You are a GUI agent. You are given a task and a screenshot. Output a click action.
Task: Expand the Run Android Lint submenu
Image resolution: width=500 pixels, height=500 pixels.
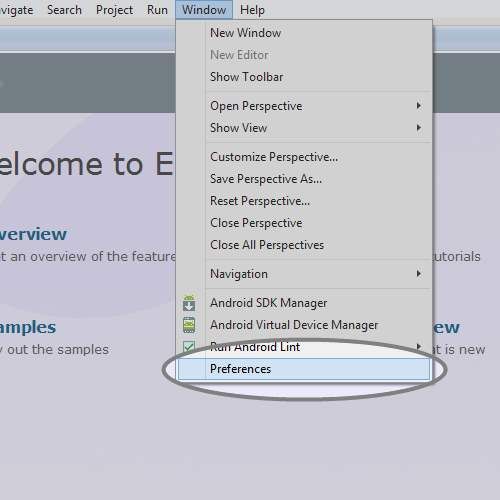click(x=304, y=347)
